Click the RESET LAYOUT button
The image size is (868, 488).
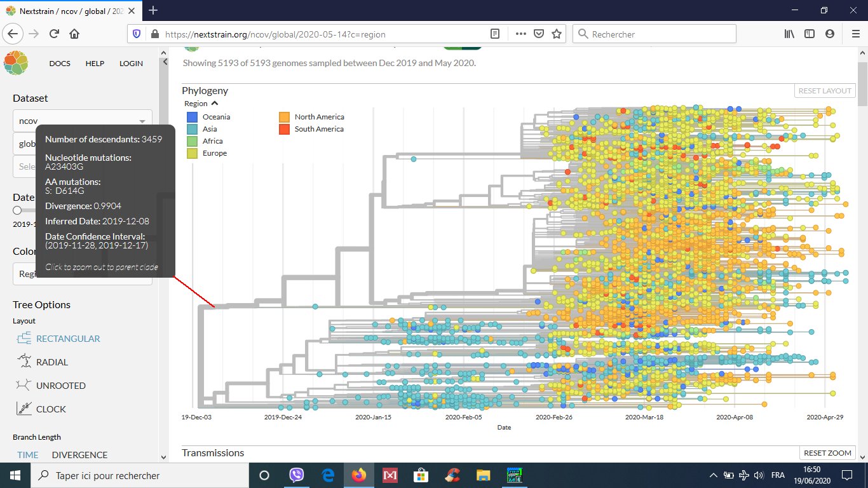(x=824, y=91)
